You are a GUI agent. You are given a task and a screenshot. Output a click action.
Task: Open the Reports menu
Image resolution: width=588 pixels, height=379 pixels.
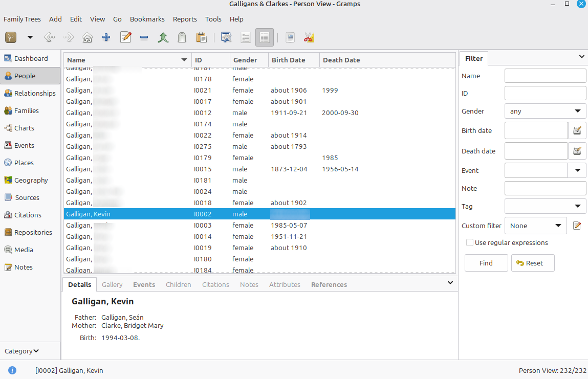point(185,19)
